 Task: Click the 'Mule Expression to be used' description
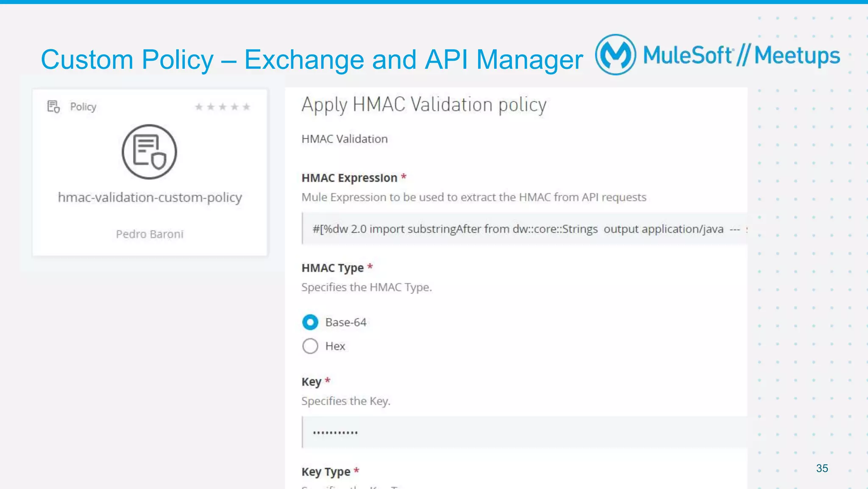tap(474, 198)
